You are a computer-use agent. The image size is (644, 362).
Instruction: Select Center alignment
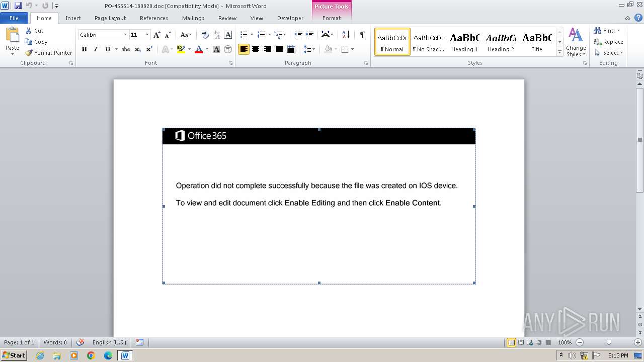click(256, 49)
